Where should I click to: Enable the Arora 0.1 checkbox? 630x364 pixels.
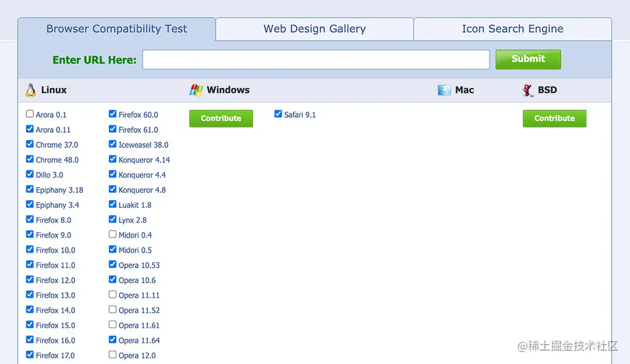[x=30, y=114]
